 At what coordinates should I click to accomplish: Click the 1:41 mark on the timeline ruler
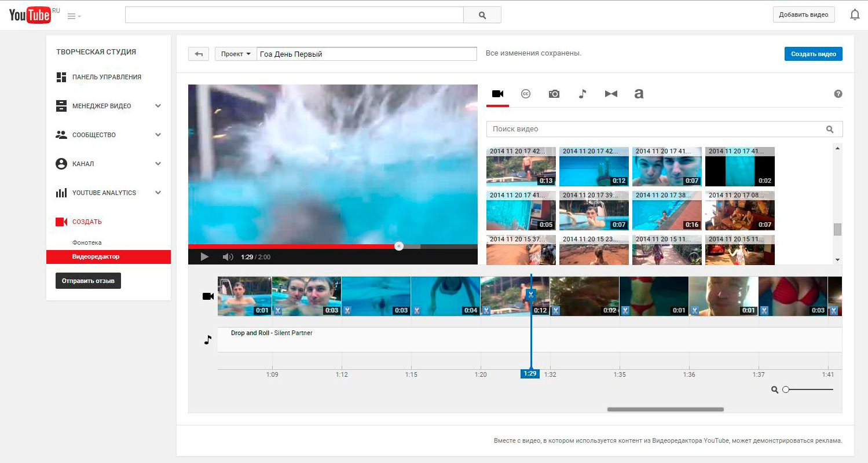(828, 374)
